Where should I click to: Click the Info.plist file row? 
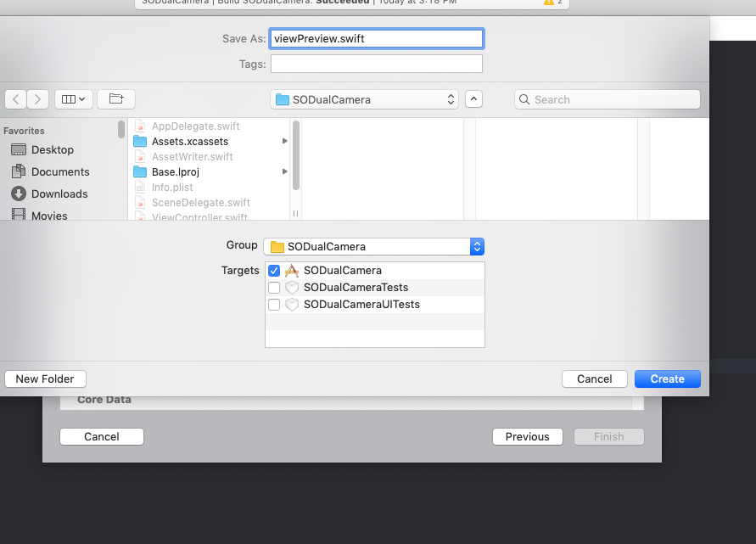pos(210,187)
